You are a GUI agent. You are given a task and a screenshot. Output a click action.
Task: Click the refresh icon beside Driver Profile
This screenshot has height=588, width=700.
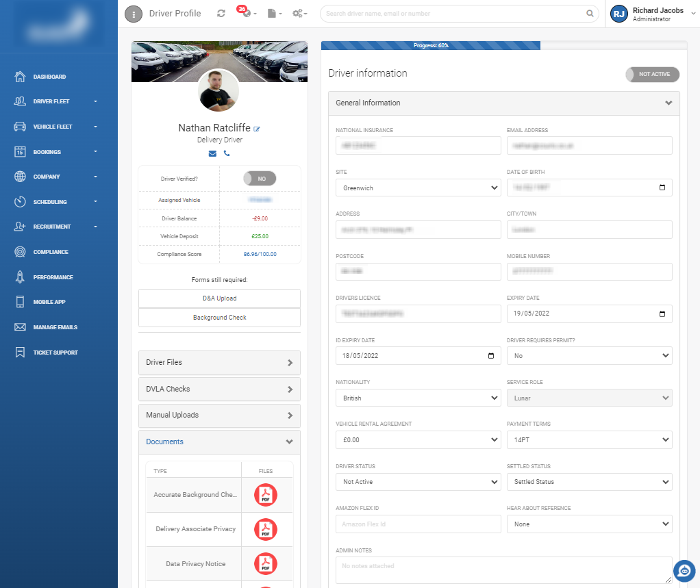[221, 13]
